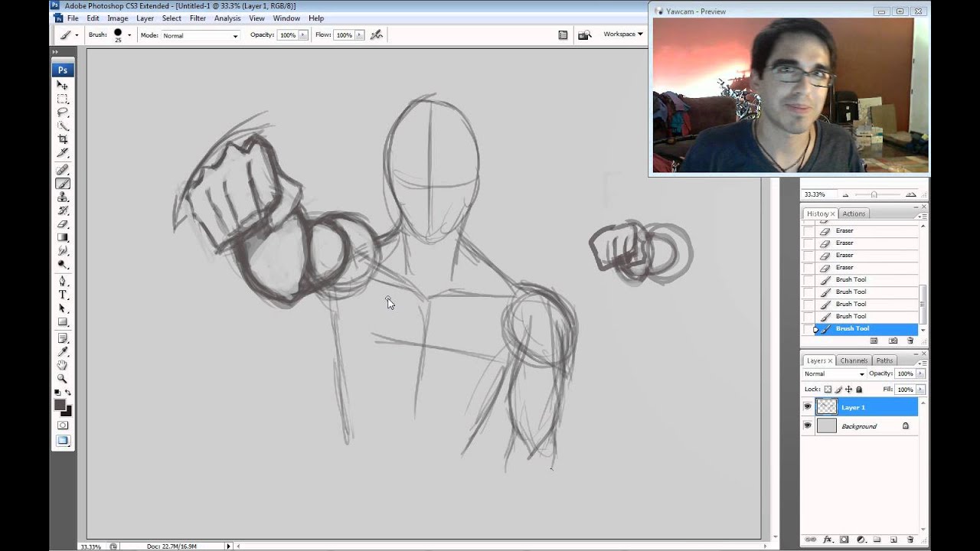Open Adobe Bridge from the options bar

[585, 34]
